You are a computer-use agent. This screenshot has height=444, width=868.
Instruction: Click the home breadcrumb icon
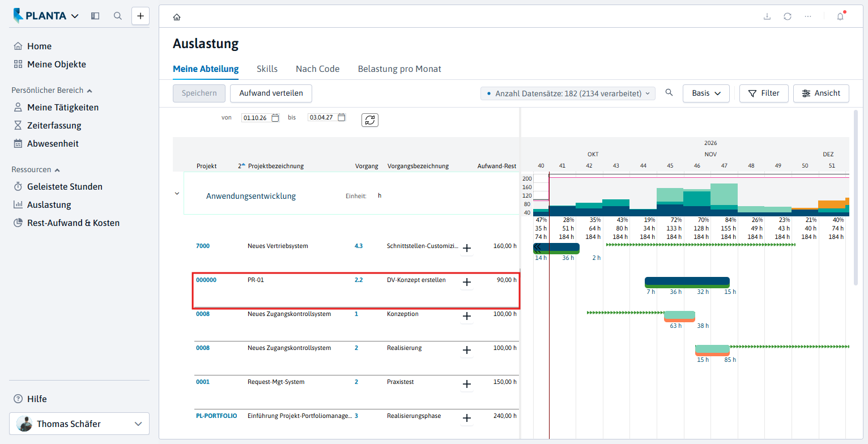click(x=177, y=17)
